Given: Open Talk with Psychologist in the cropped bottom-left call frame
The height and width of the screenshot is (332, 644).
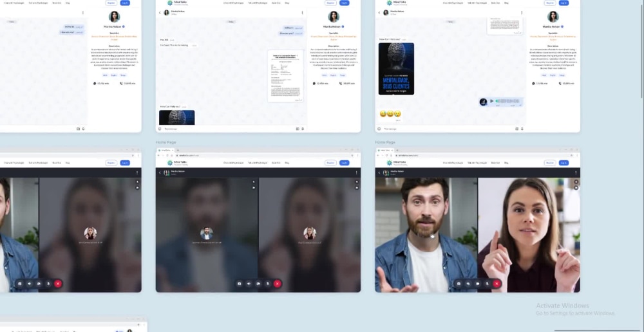Looking at the screenshot, I should pyautogui.click(x=38, y=163).
